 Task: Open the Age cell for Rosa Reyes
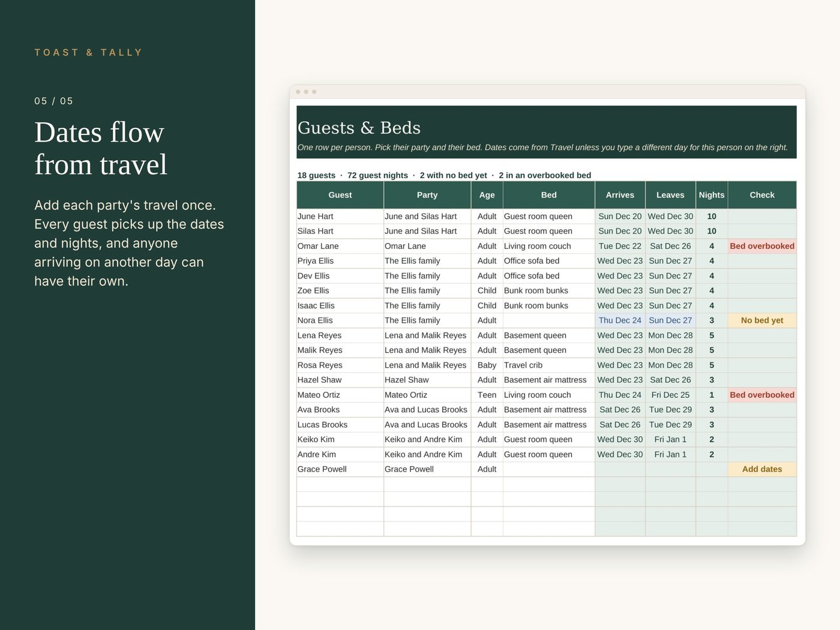487,365
